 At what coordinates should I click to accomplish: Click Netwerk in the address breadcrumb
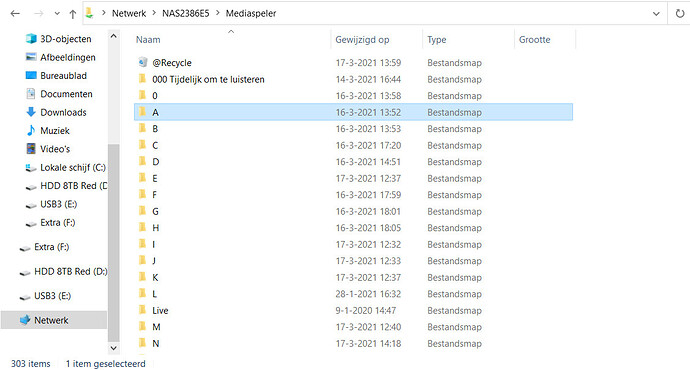click(128, 14)
